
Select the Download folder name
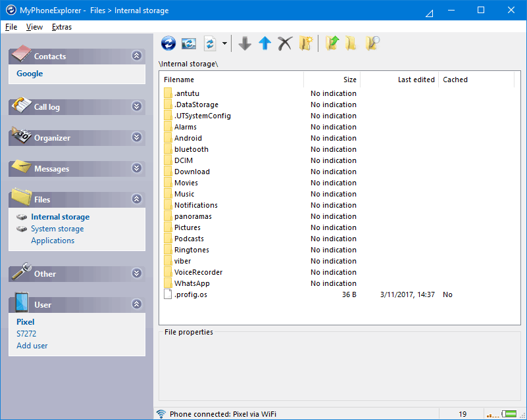(x=192, y=172)
